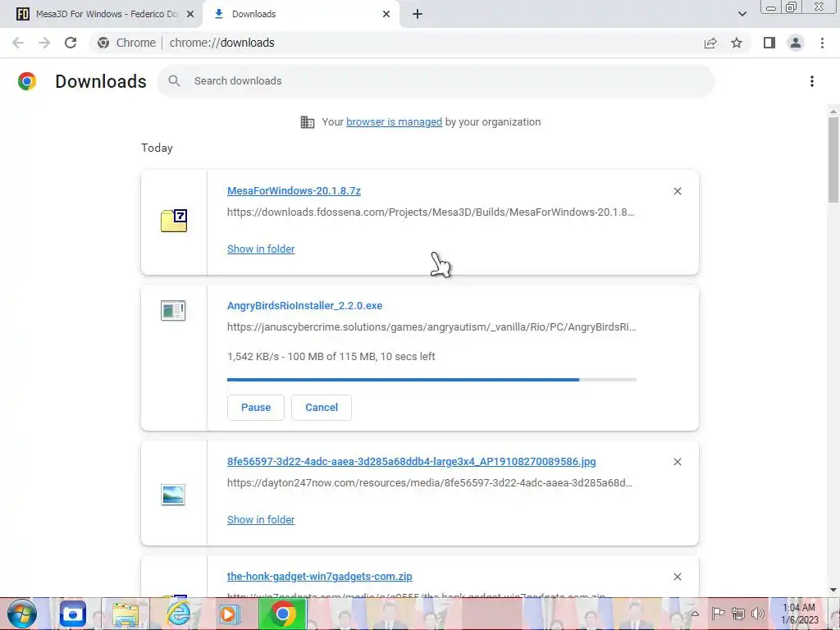This screenshot has height=630, width=840.
Task: Click the organization building icon
Action: [x=308, y=122]
